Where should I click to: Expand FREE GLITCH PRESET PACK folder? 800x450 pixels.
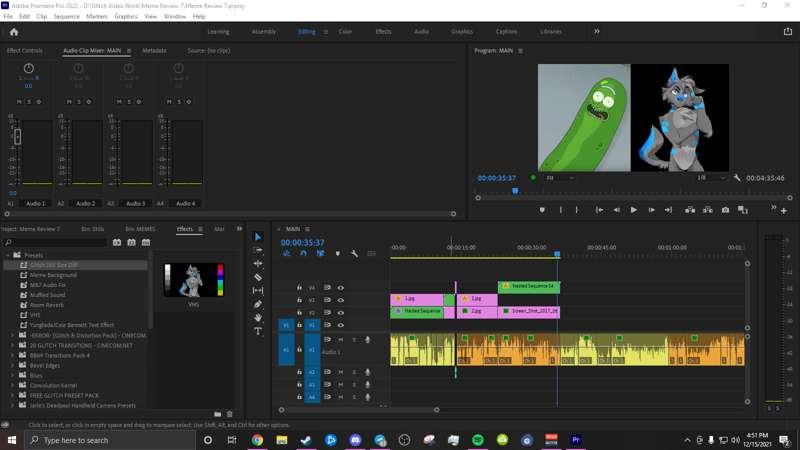[12, 395]
